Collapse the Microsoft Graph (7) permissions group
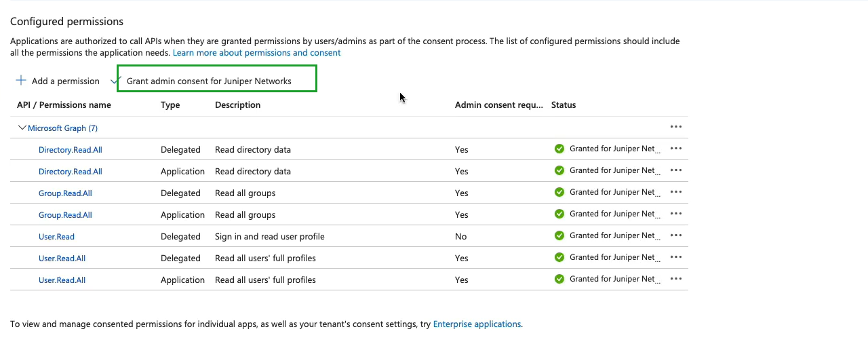This screenshot has width=868, height=363. [22, 128]
